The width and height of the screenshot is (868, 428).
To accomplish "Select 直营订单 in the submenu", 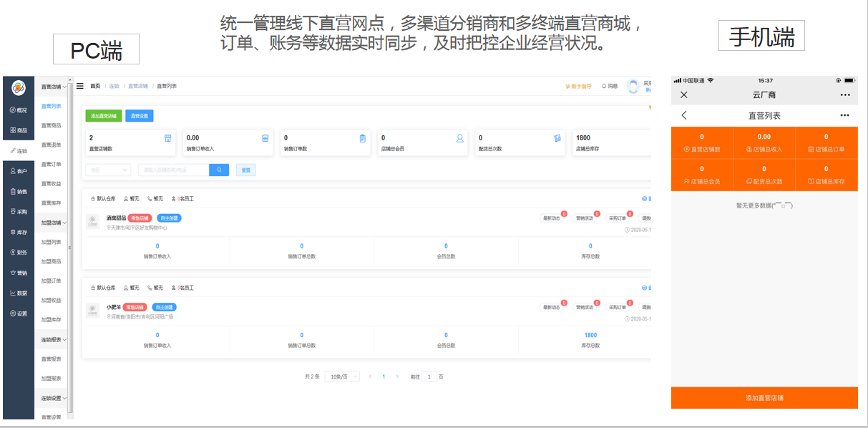I will (51, 164).
